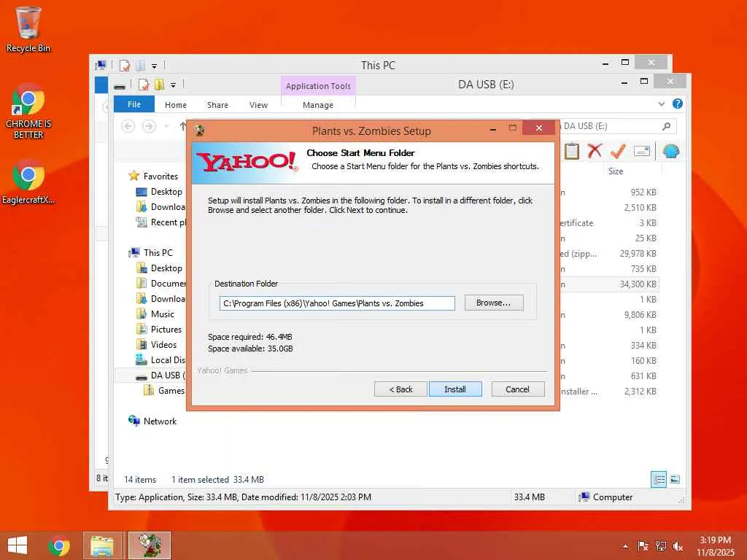
Task: Click the search magnifier in DA USB search box
Action: 667,125
